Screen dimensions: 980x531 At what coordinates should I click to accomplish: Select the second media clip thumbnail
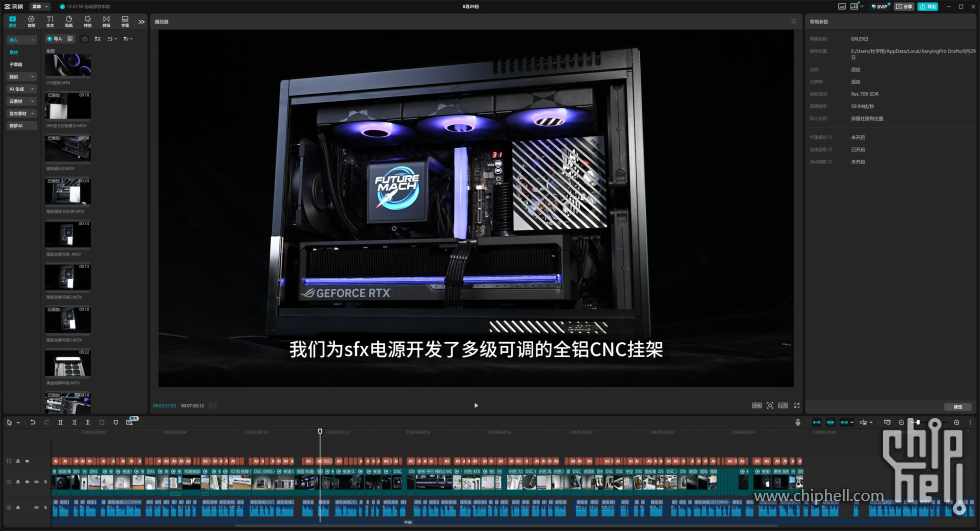pyautogui.click(x=68, y=106)
